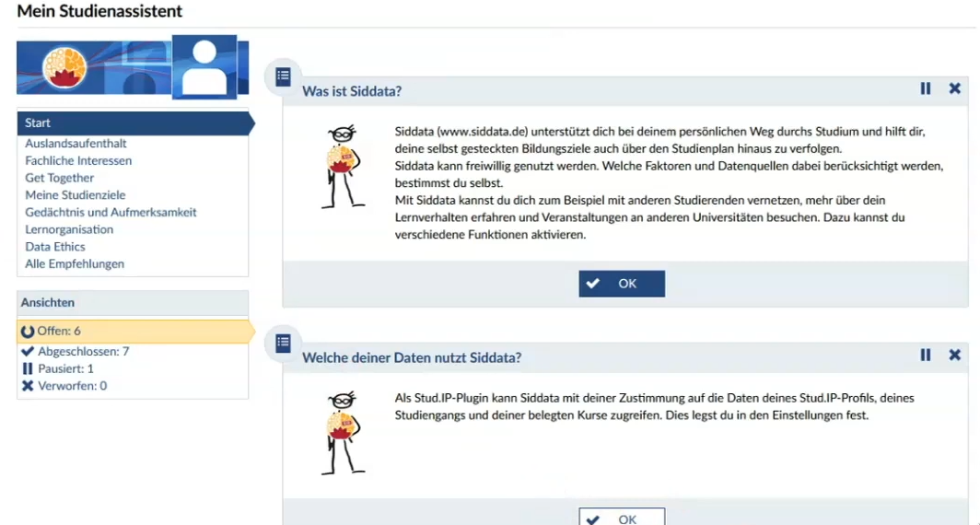980x525 pixels.
Task: Dismiss the 'Was ist Siddata?' card
Action: (954, 88)
